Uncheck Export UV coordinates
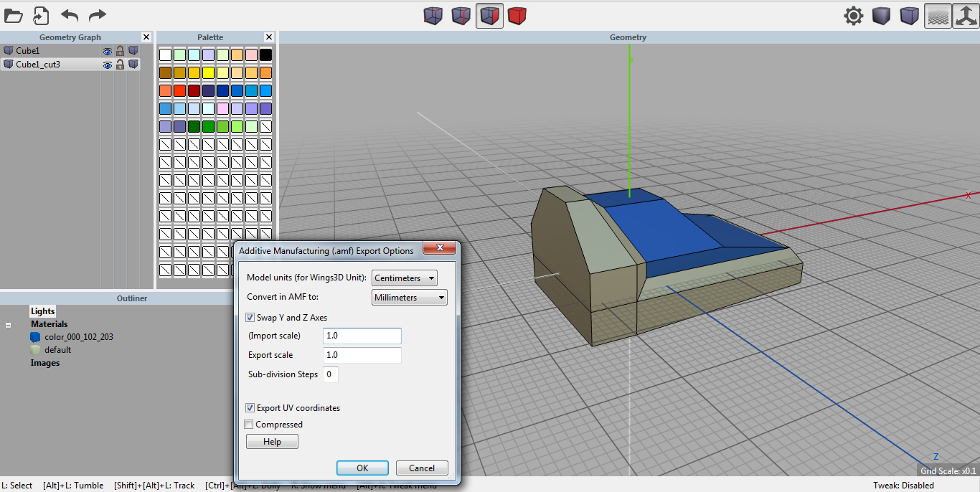980x492 pixels. pyautogui.click(x=250, y=407)
